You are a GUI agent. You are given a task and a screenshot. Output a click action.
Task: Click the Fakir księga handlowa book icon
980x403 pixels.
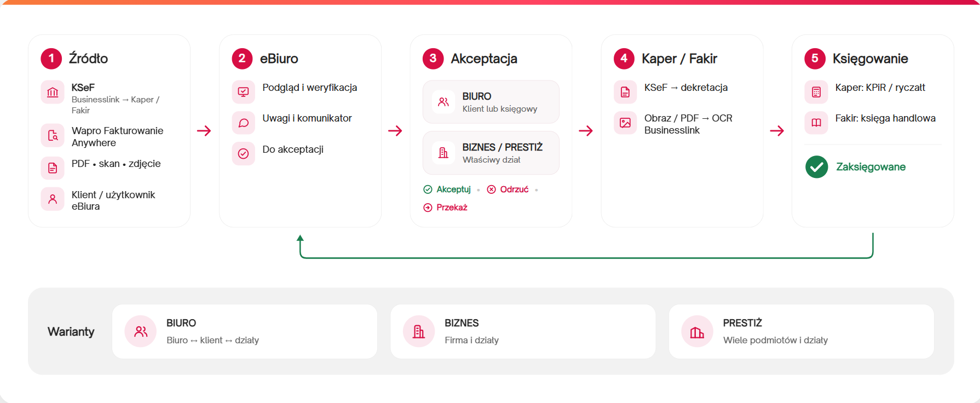[816, 123]
